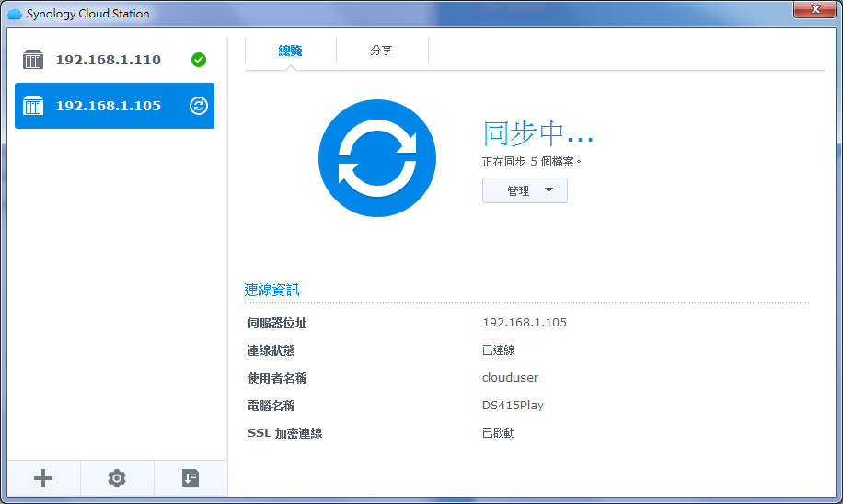
Task: Click syncing status icon for 192.168.1.105
Action: [199, 106]
